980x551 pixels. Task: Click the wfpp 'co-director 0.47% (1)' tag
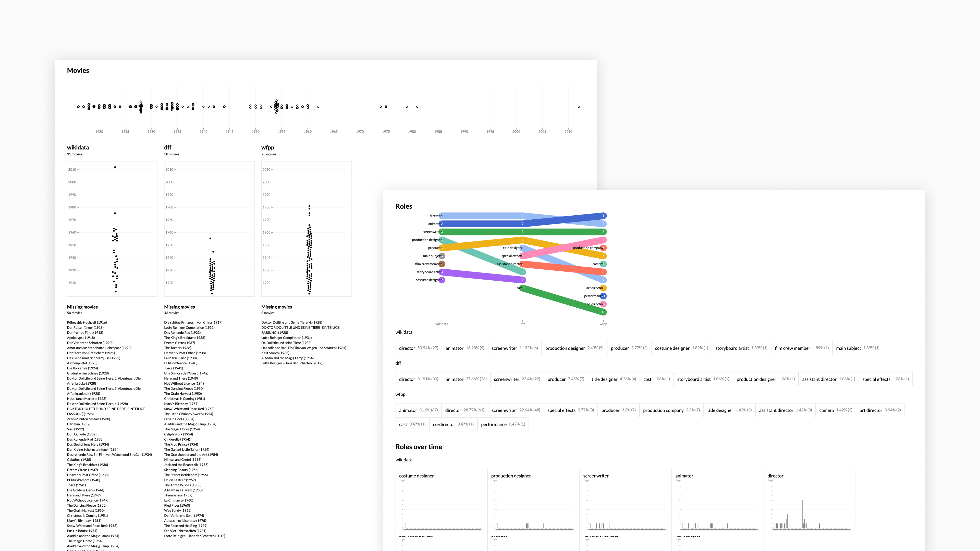pyautogui.click(x=453, y=424)
